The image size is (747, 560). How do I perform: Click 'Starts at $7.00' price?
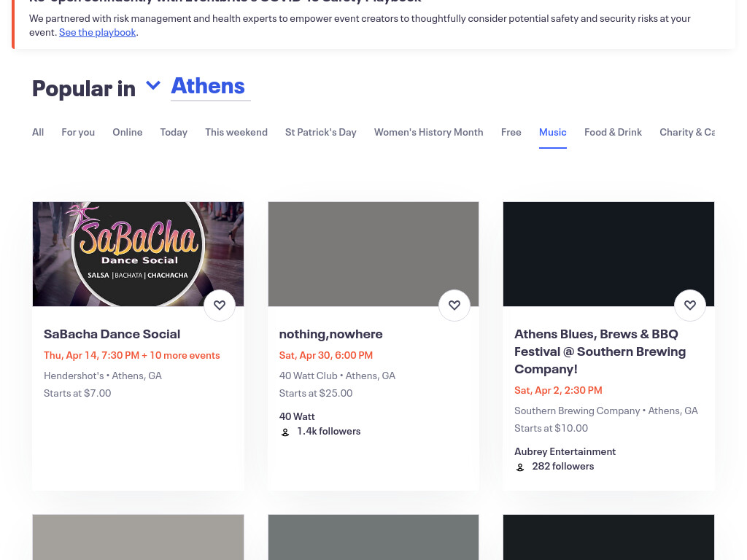click(77, 393)
